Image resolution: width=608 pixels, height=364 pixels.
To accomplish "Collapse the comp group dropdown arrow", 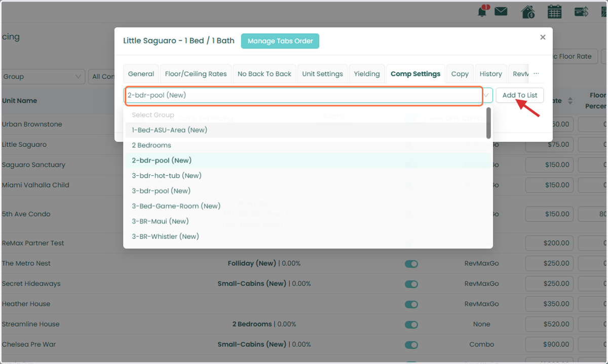I will click(x=486, y=95).
